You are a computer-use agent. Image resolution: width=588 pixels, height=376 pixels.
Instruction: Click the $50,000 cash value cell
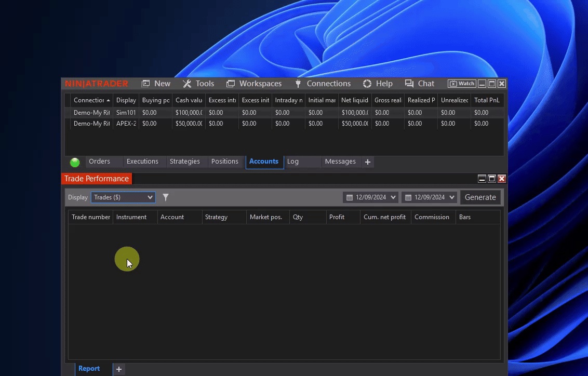(189, 123)
